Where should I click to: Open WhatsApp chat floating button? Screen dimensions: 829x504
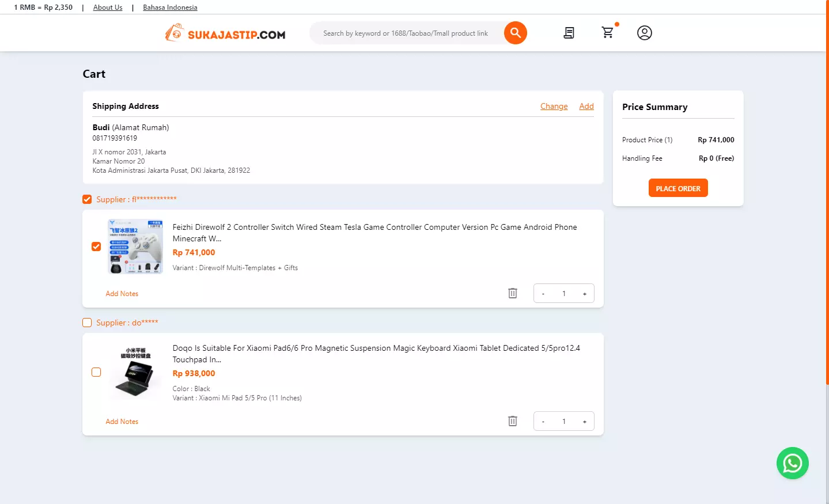[792, 463]
